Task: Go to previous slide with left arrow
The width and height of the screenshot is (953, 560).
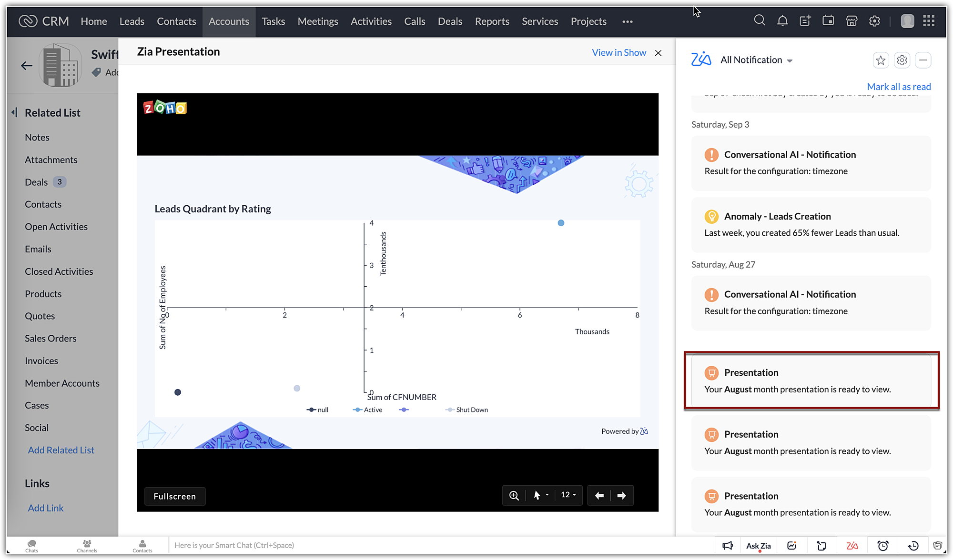Action: point(599,496)
